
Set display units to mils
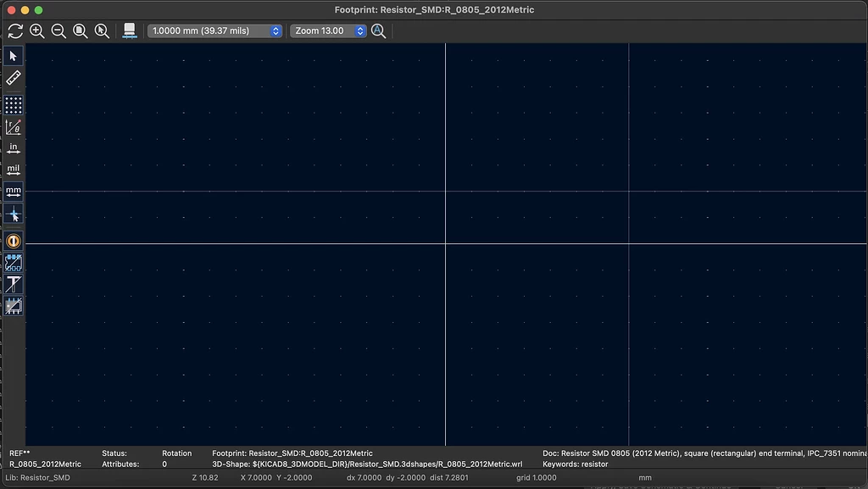tap(13, 168)
